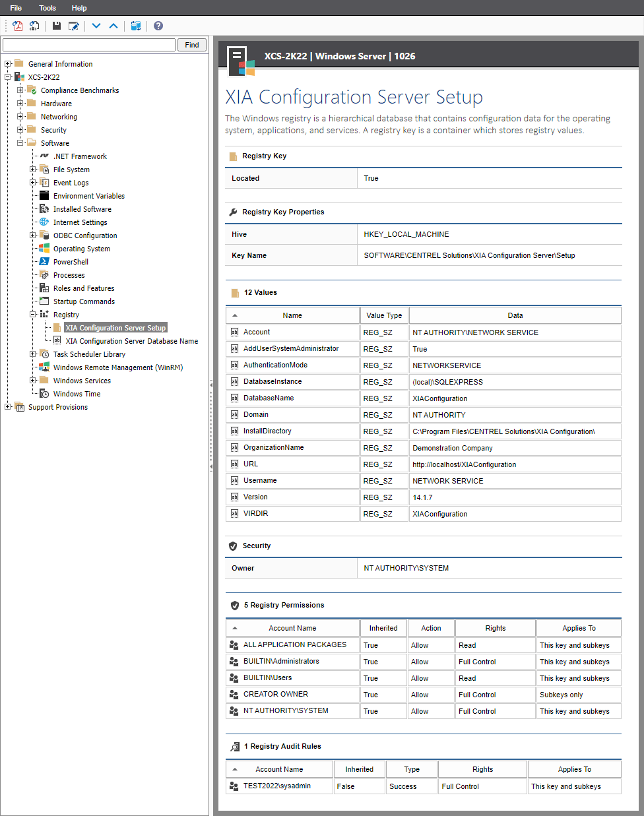The image size is (644, 816).
Task: Save the current document
Action: (56, 25)
